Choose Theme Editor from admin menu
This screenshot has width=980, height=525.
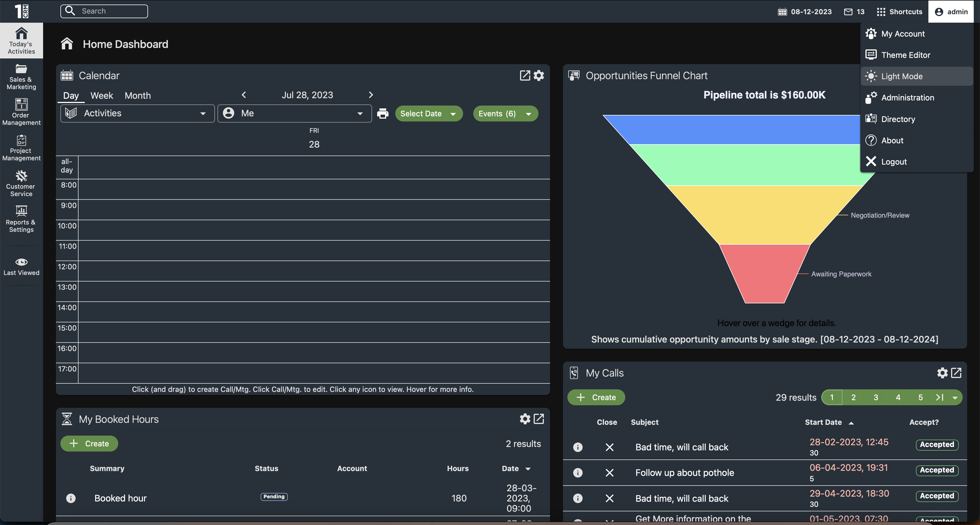coord(905,55)
